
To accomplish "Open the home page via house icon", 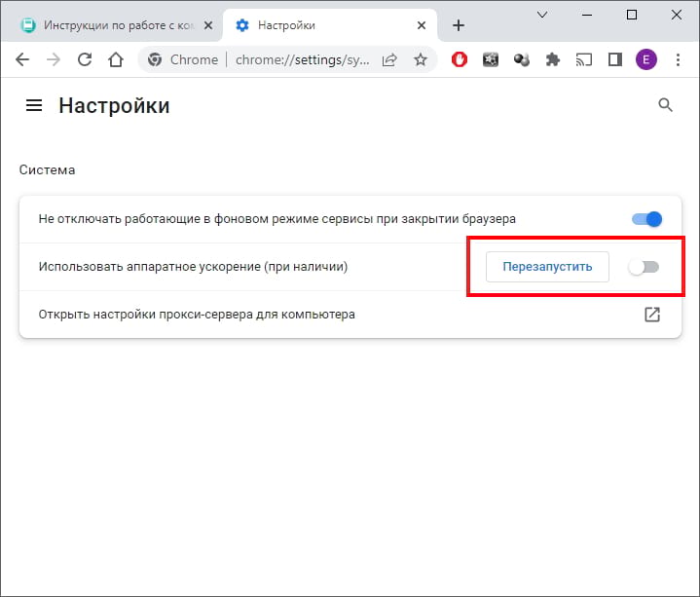I will coord(116,59).
